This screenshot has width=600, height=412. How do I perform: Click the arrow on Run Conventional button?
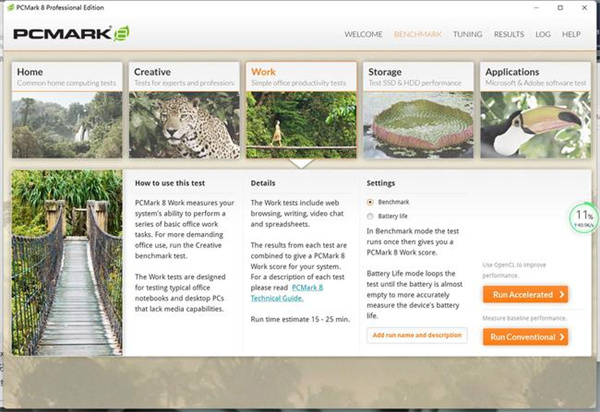click(x=562, y=337)
